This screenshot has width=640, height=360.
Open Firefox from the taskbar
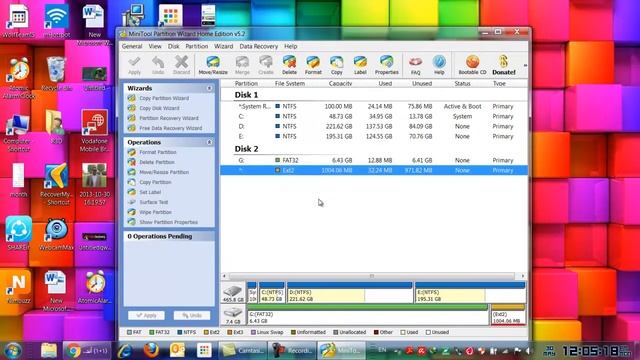click(151, 350)
